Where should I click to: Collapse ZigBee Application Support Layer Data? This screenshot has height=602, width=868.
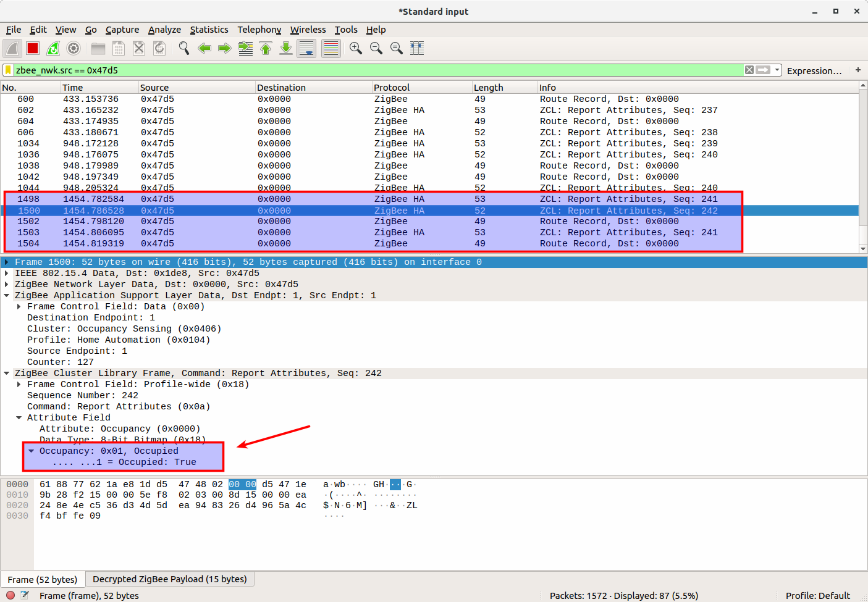[7, 296]
